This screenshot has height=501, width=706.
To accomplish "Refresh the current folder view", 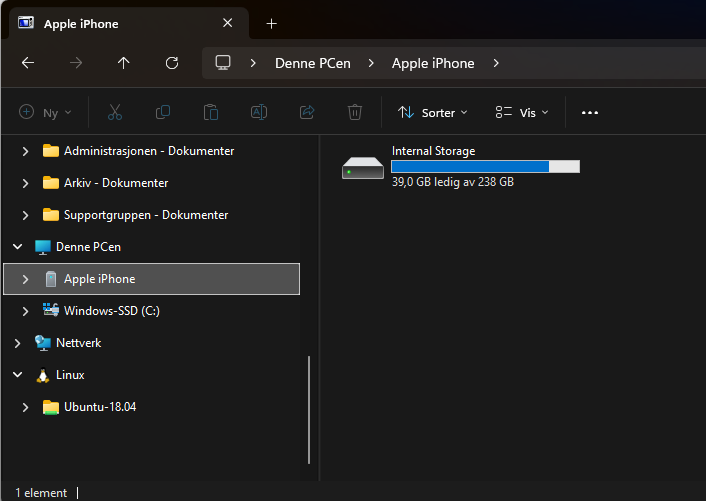I will (x=172, y=63).
